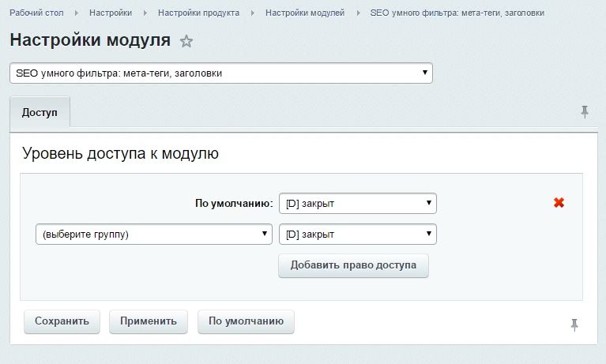The width and height of the screenshot is (606, 364).
Task: Click the bottom pushpin icon near buttons
Action: [x=574, y=325]
